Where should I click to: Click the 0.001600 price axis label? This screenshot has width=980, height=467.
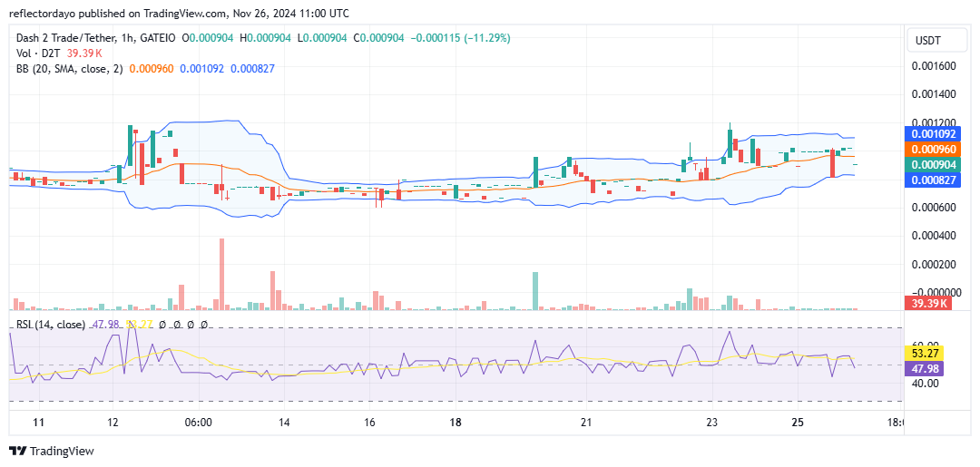(933, 67)
